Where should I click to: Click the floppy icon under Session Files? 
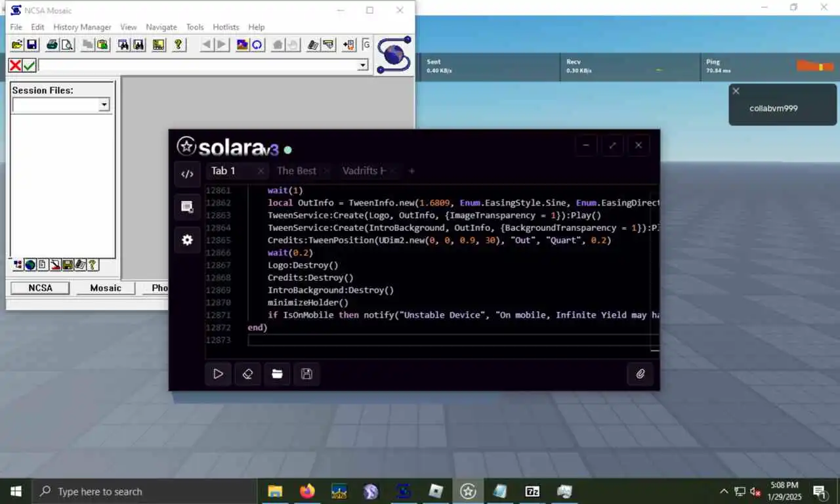[x=67, y=265]
